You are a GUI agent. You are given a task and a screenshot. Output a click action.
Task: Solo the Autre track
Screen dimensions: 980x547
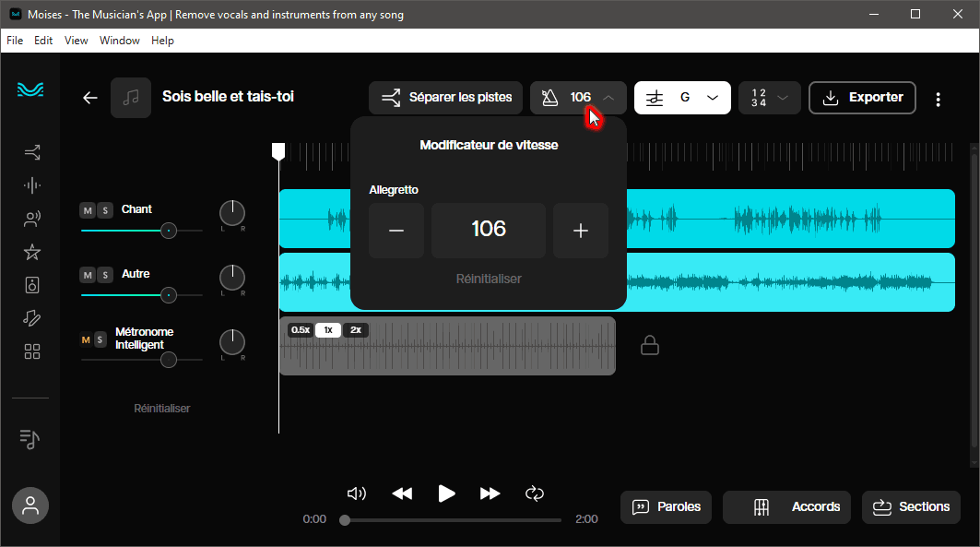105,275
